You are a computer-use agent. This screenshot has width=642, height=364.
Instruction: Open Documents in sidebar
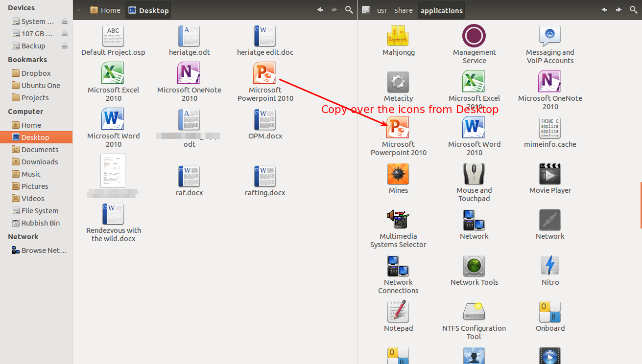36,149
